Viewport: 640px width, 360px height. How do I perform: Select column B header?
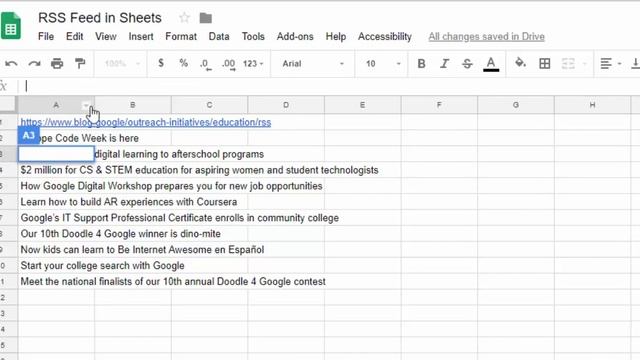pyautogui.click(x=133, y=105)
